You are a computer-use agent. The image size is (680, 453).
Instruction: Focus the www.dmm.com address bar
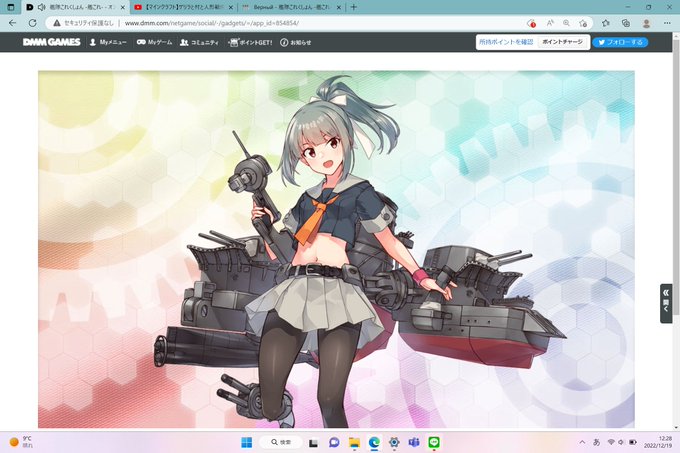pos(212,23)
